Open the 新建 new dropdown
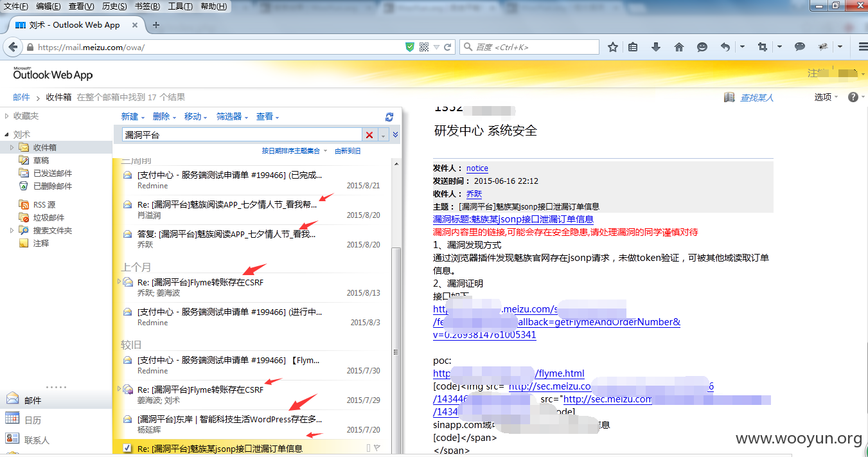868x457 pixels. [133, 116]
